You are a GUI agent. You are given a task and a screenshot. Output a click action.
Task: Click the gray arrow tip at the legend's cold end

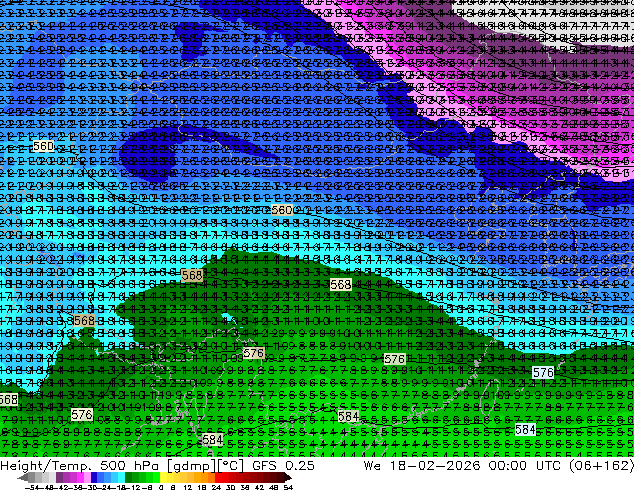(22, 478)
